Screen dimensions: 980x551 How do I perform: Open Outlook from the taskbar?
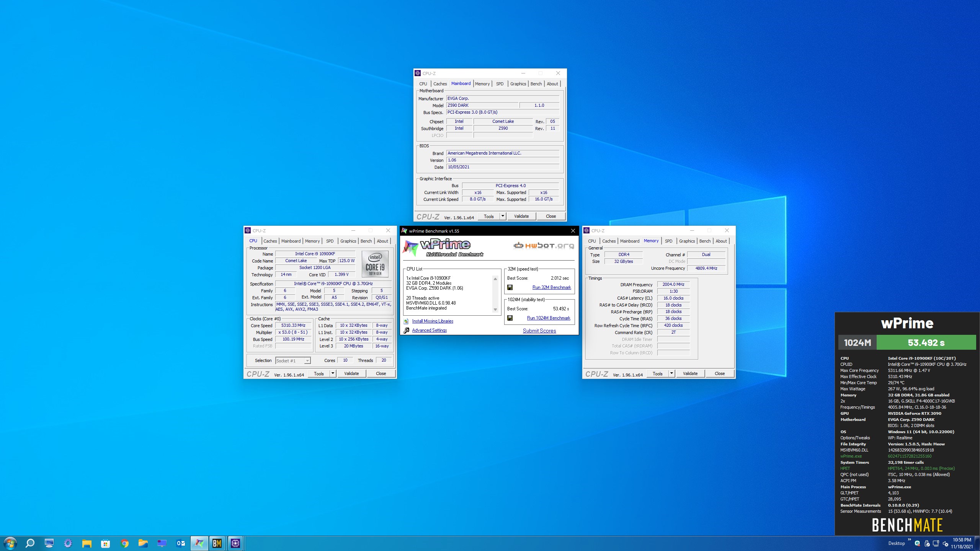pos(181,543)
